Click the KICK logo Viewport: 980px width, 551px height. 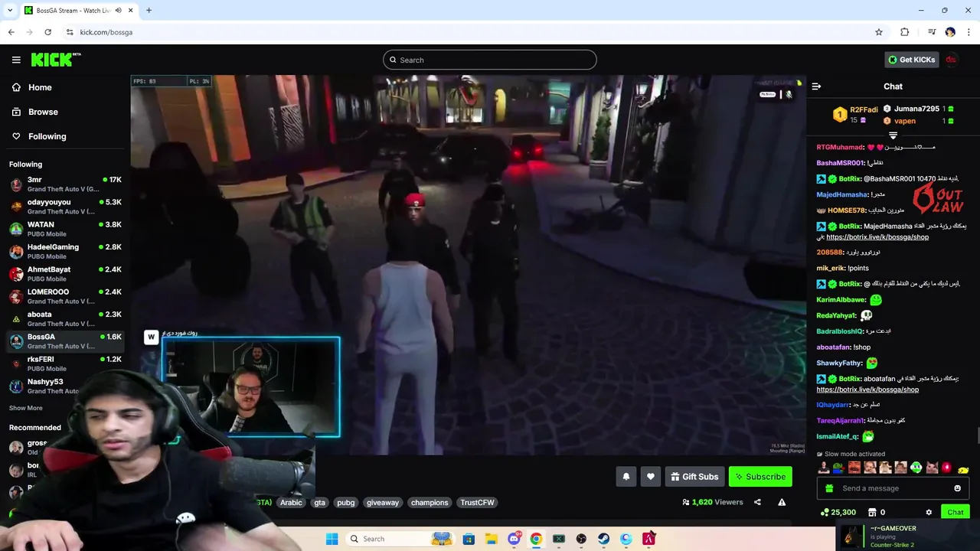56,60
